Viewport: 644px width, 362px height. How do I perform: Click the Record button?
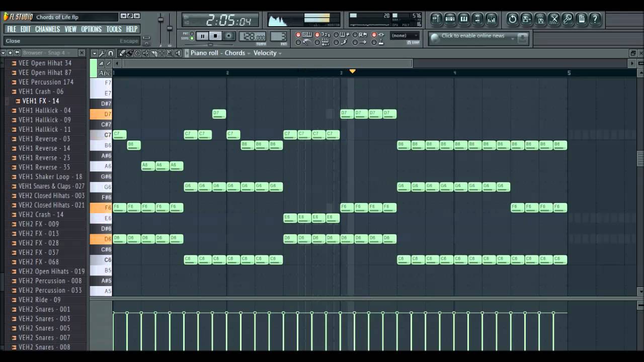coord(229,36)
